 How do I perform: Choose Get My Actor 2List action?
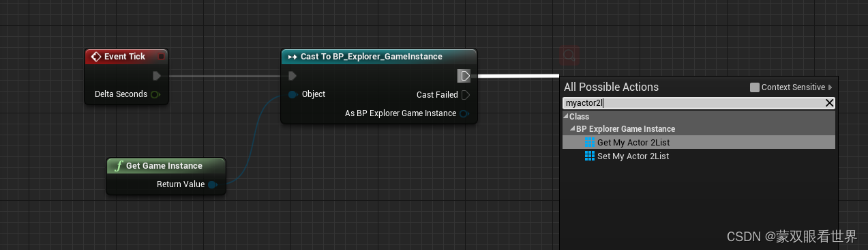click(698, 142)
